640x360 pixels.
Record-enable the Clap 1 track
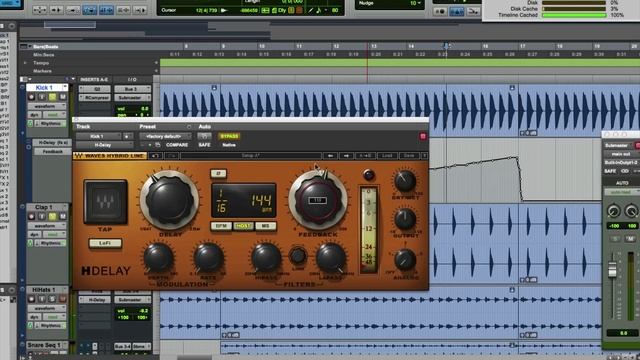pyautogui.click(x=31, y=216)
